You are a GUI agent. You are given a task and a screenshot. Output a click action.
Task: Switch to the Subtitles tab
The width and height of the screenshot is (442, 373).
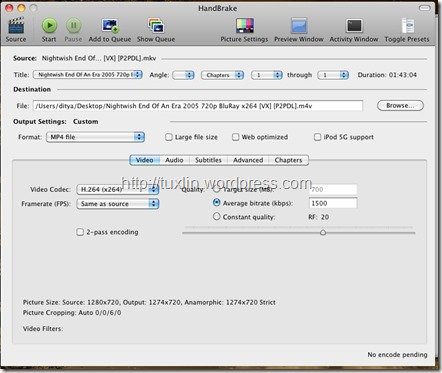(x=208, y=160)
